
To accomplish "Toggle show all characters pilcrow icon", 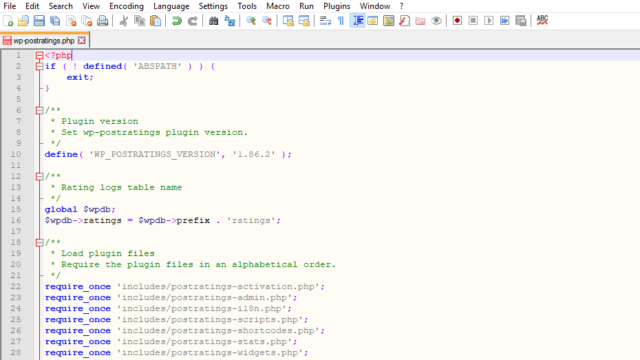I will point(341,21).
